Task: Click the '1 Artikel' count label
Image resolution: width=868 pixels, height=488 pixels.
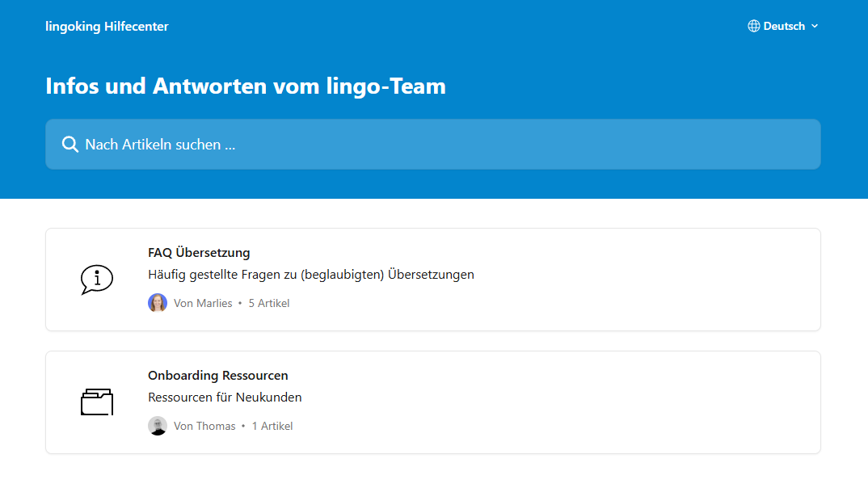Action: [272, 426]
